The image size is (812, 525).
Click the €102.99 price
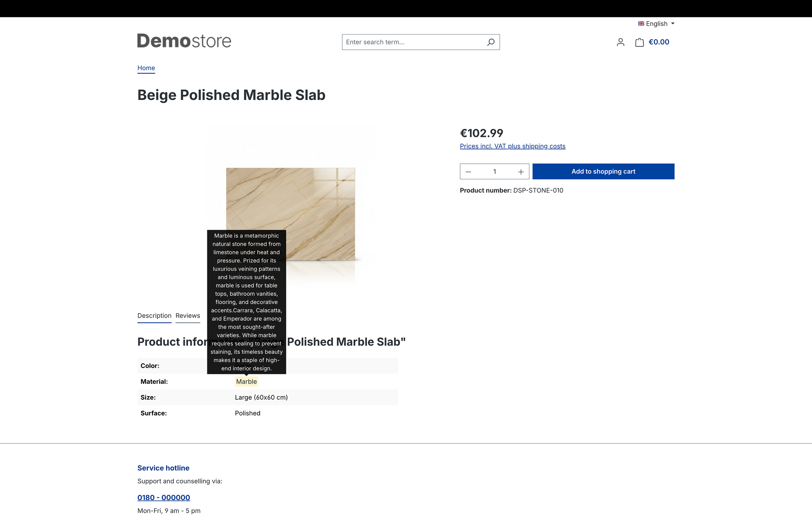coord(481,133)
